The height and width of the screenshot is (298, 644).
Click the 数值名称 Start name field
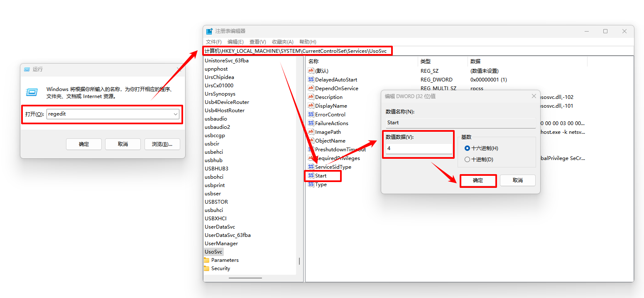(460, 123)
